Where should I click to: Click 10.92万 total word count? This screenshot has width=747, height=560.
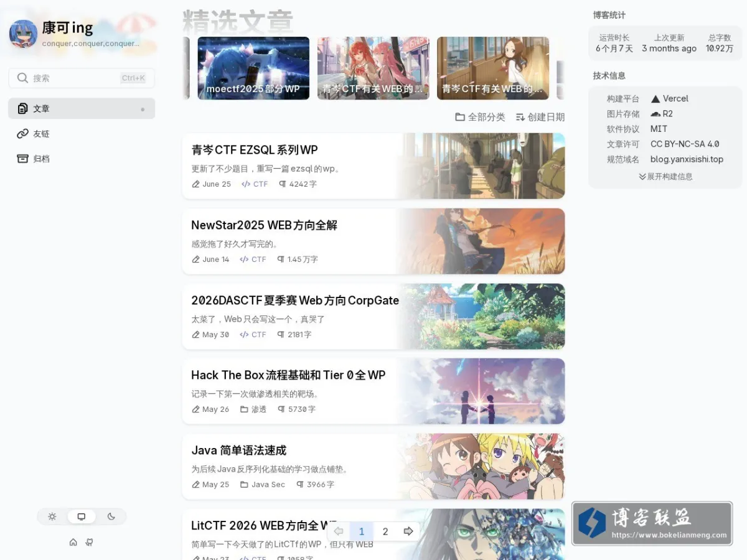(720, 49)
